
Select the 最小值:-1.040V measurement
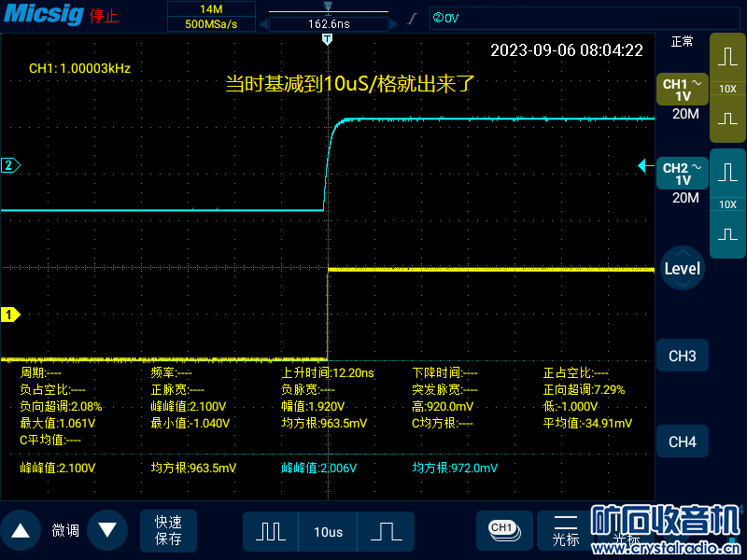[x=190, y=424]
